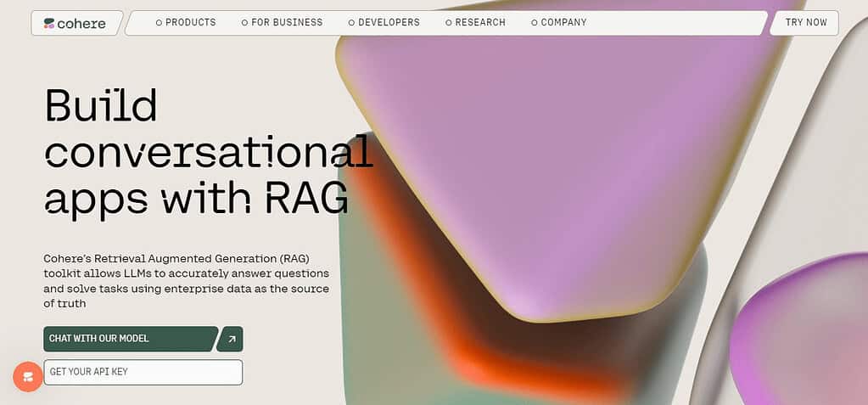Open the orange chat widget icon
Viewport: 868px width, 405px height.
(28, 377)
